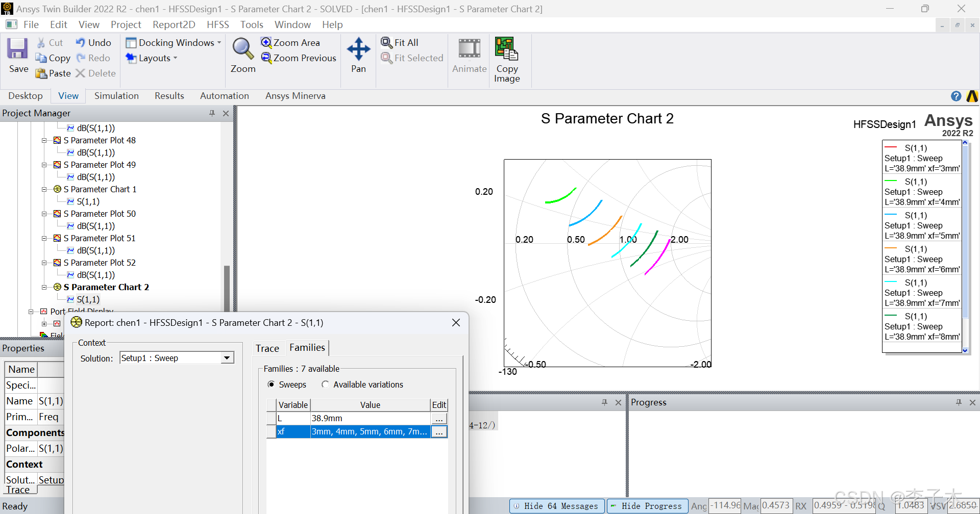Click red legend swatch for xf='3mm'
This screenshot has width=980, height=514.
(x=891, y=147)
